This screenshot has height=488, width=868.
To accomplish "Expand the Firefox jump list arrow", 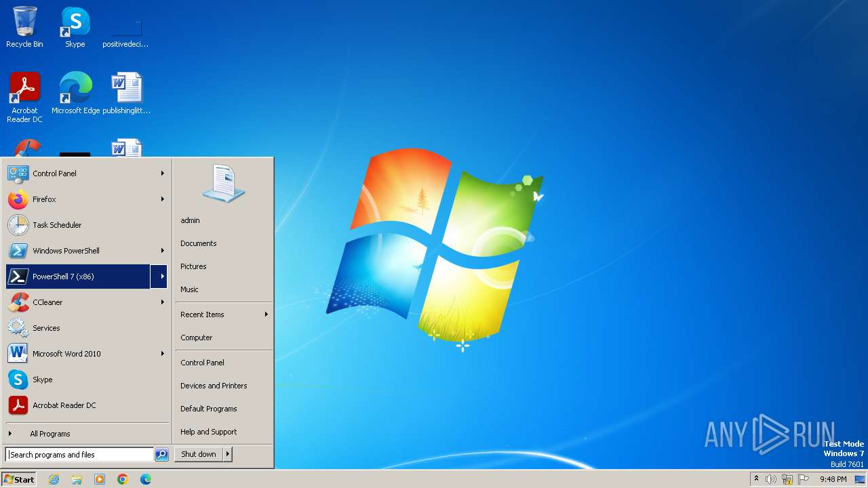I will (163, 199).
